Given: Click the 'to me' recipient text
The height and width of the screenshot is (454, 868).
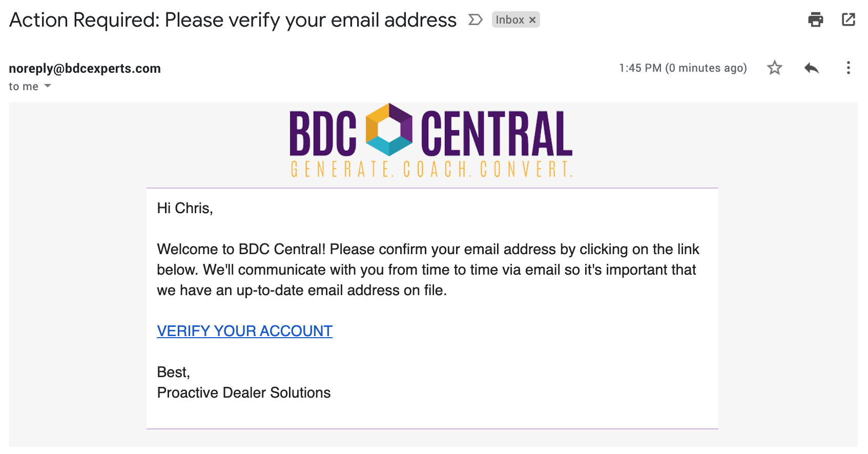Looking at the screenshot, I should (x=24, y=87).
